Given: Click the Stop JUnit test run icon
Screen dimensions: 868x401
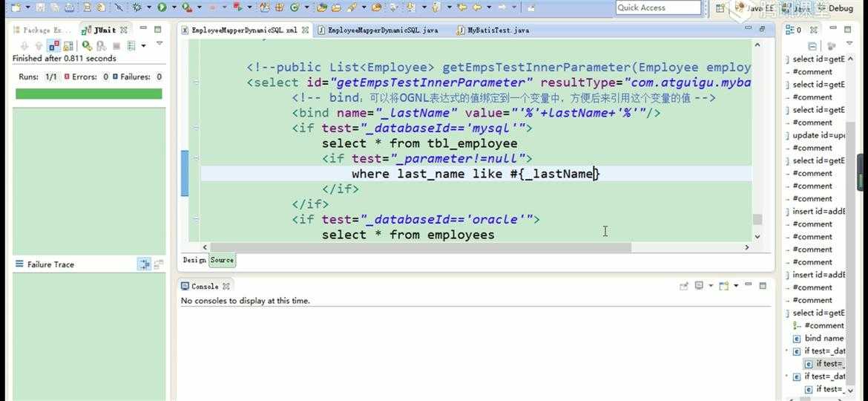Looking at the screenshot, I should coord(116,45).
